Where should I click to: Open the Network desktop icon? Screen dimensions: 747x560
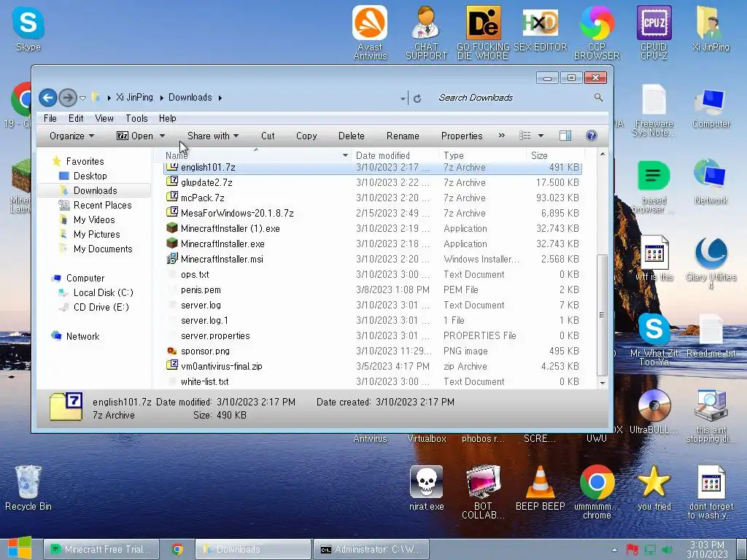tap(711, 182)
